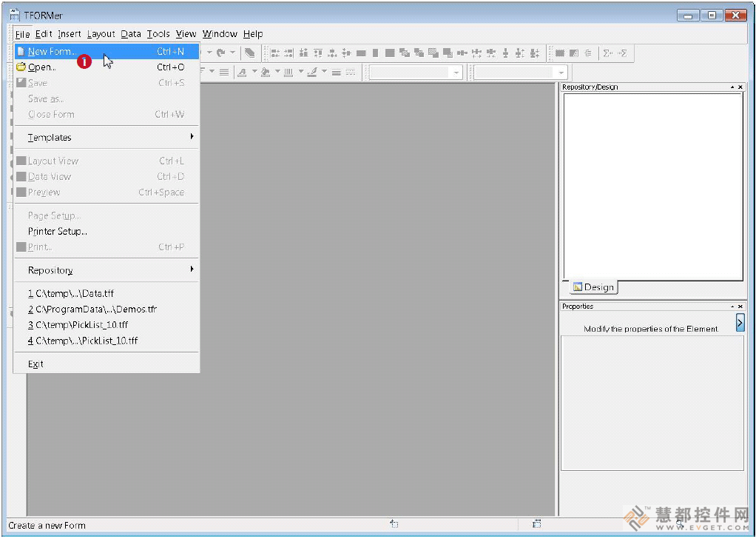Close the Repository/Design panel

(740, 87)
